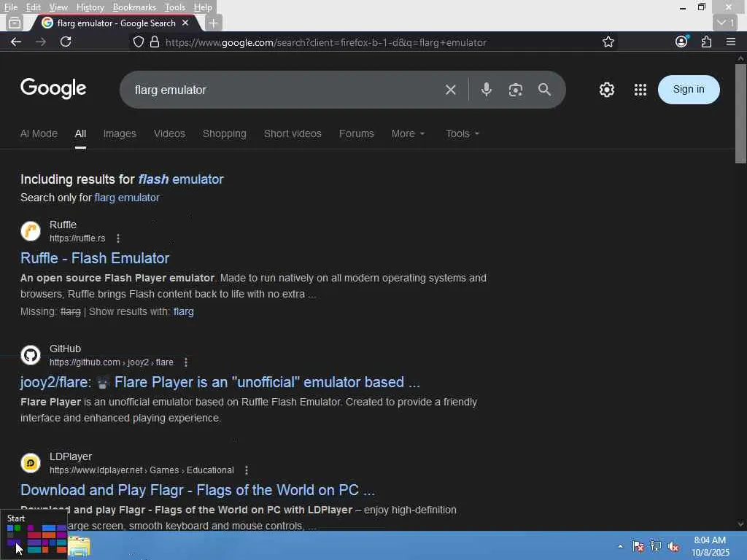Click the Google logo
747x560 pixels.
(53, 88)
